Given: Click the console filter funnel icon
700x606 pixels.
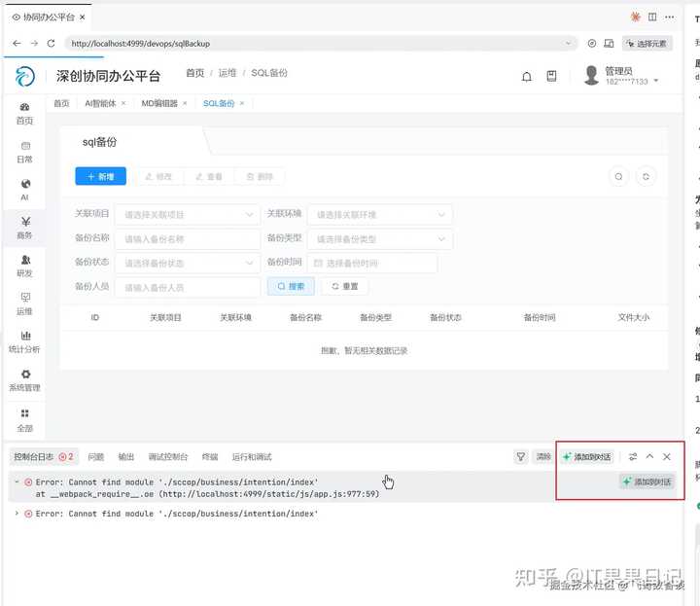Looking at the screenshot, I should tap(520, 457).
